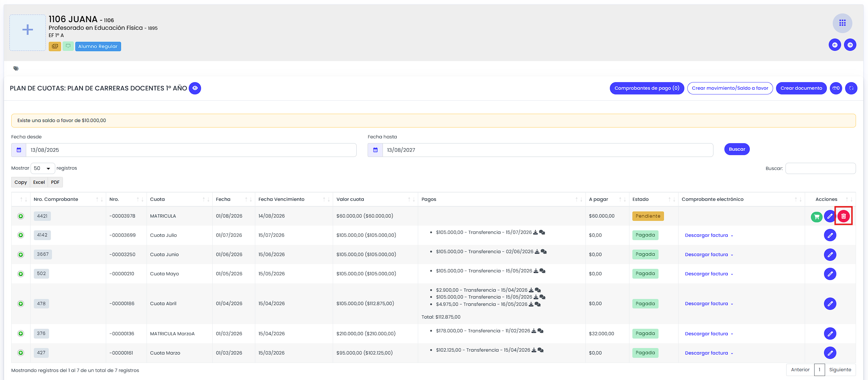Open comments for Cuota Junio payment
Image resolution: width=868 pixels, height=380 pixels.
[x=544, y=251]
